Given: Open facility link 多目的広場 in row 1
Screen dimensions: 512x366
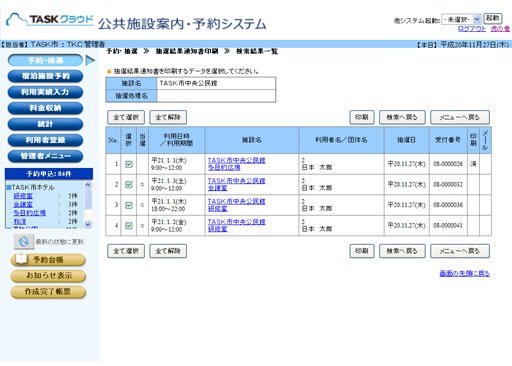Looking at the screenshot, I should [x=224, y=167].
